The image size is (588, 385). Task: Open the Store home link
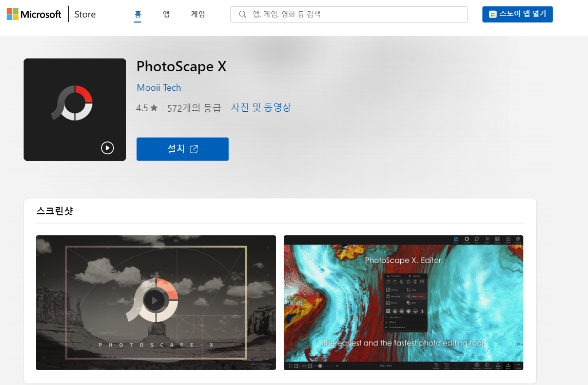[85, 14]
